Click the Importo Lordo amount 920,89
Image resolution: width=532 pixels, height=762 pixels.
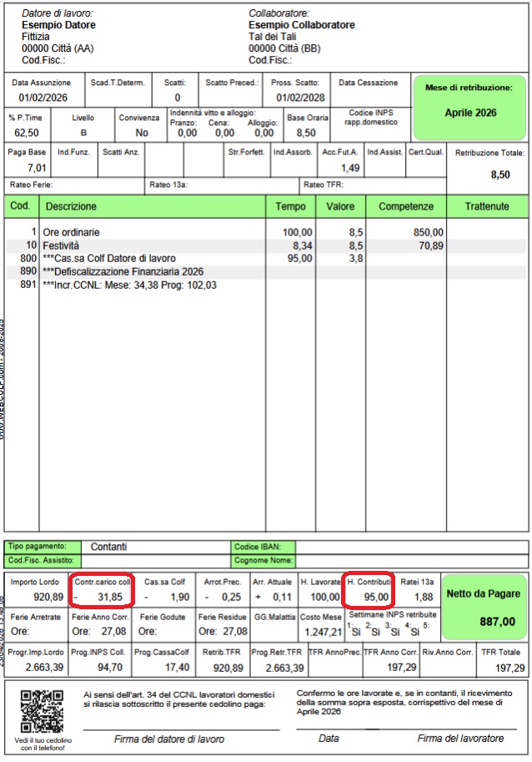(x=37, y=597)
